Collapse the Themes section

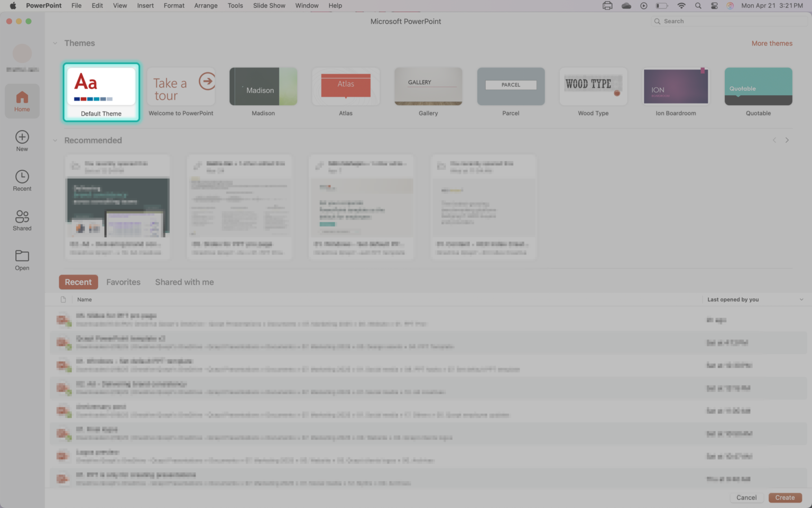click(55, 43)
